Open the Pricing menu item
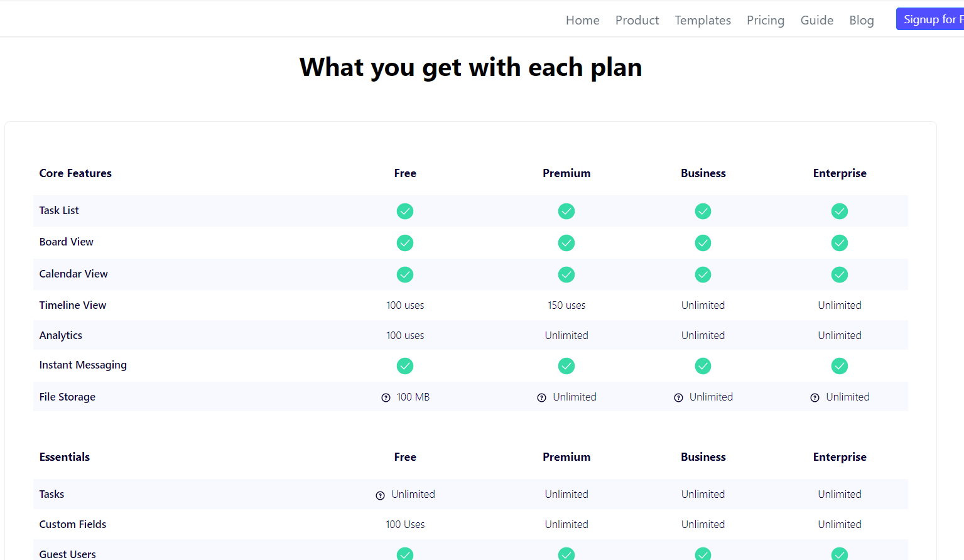 point(766,19)
